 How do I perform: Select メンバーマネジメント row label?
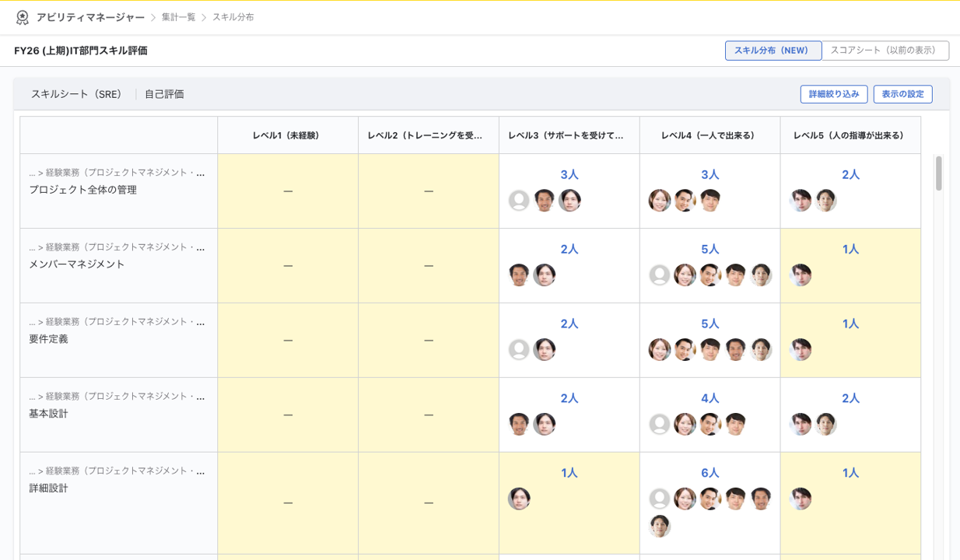click(77, 264)
